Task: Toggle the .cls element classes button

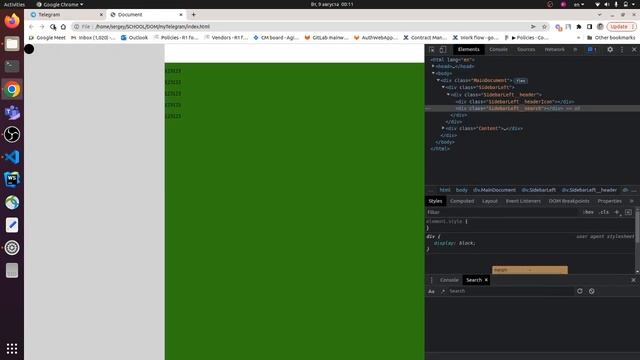Action: coord(604,212)
